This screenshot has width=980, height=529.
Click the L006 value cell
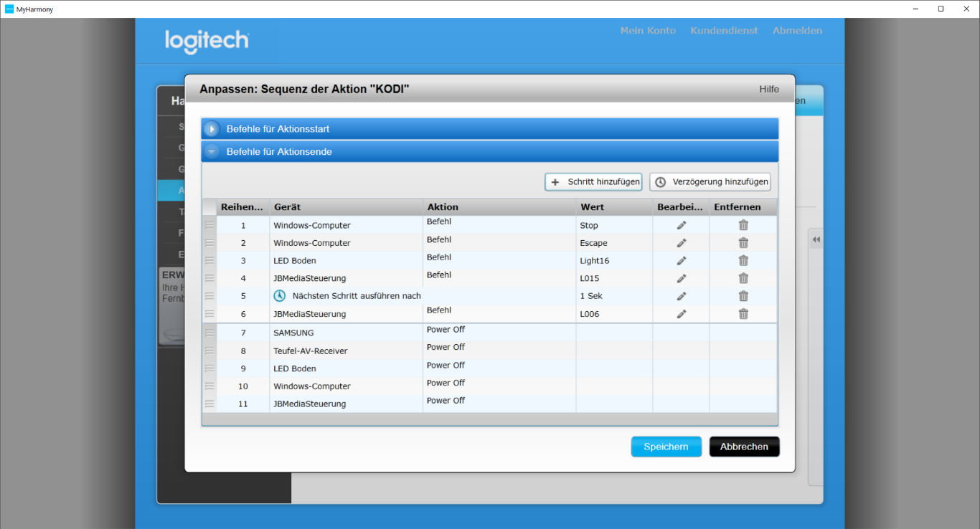pyautogui.click(x=615, y=314)
